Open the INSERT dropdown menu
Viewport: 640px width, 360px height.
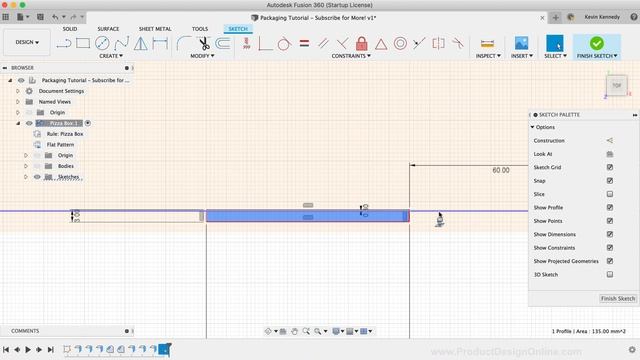coord(522,56)
